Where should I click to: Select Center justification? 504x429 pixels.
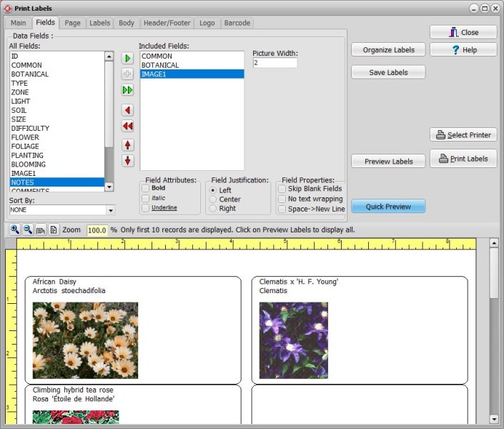click(213, 199)
